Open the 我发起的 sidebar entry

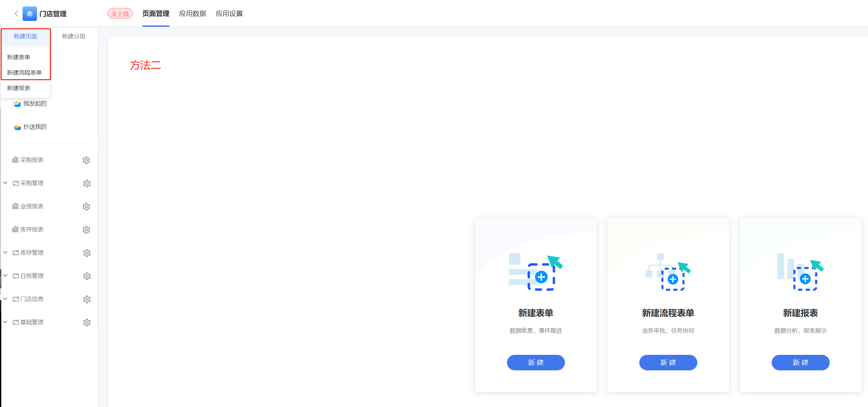coord(34,103)
